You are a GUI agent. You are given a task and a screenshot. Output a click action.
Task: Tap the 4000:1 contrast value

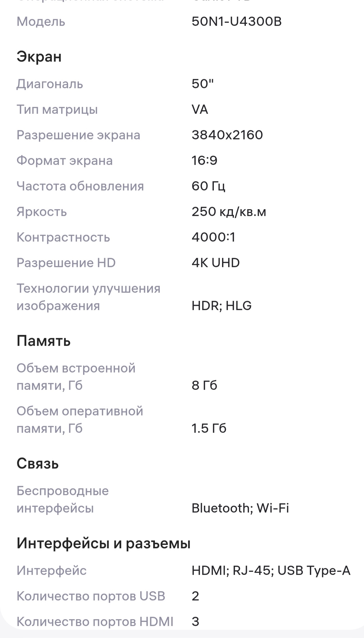213,237
